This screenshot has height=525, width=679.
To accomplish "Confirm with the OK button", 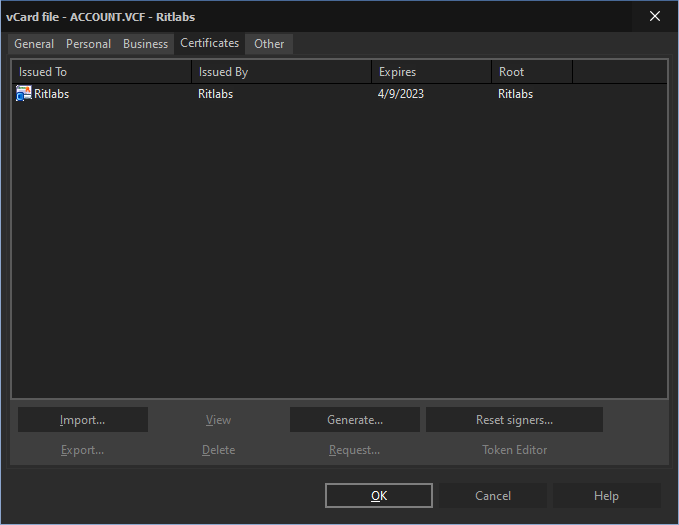I will (x=379, y=496).
